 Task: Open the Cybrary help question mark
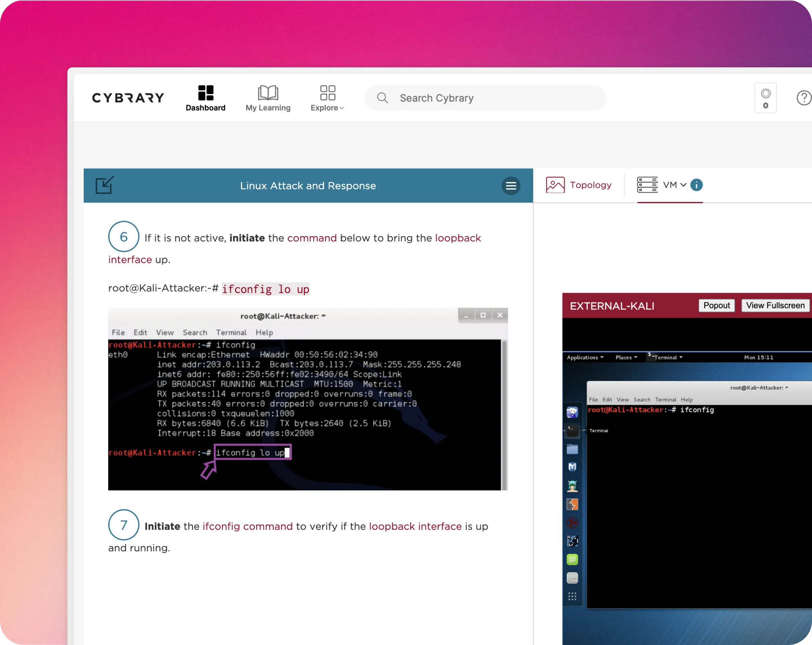point(804,97)
